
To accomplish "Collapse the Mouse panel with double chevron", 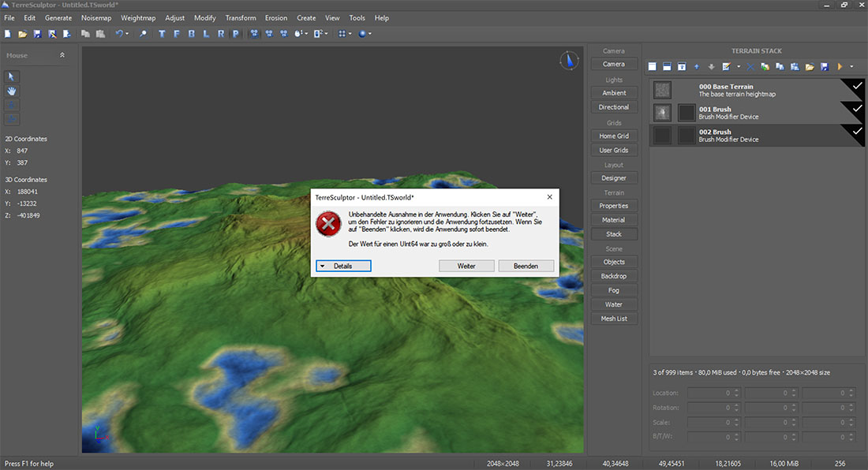I will pyautogui.click(x=62, y=54).
